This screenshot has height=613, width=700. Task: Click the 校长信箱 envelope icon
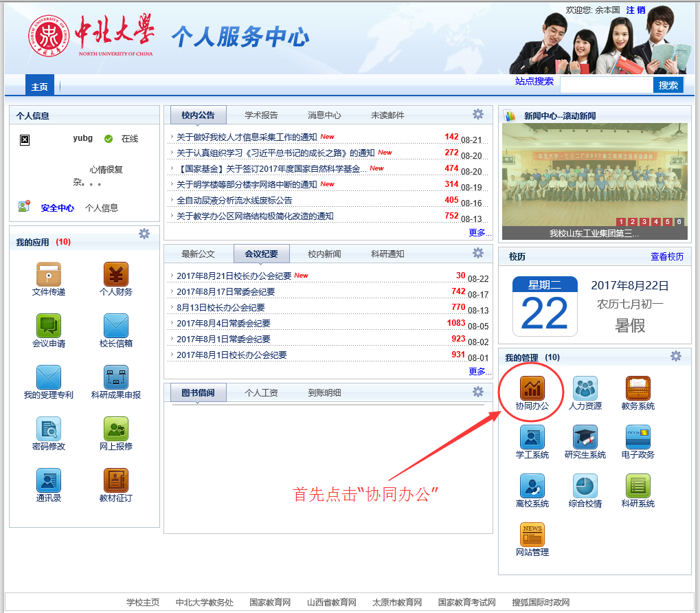tap(116, 326)
